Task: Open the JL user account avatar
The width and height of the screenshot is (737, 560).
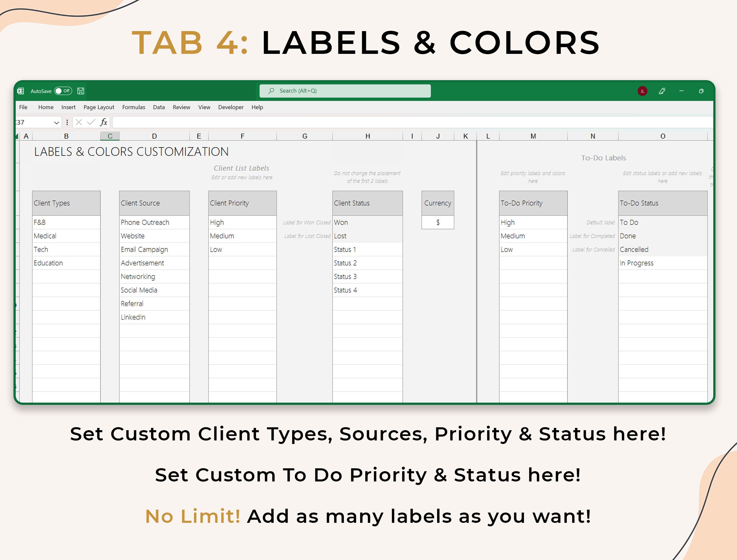Action: (x=642, y=90)
